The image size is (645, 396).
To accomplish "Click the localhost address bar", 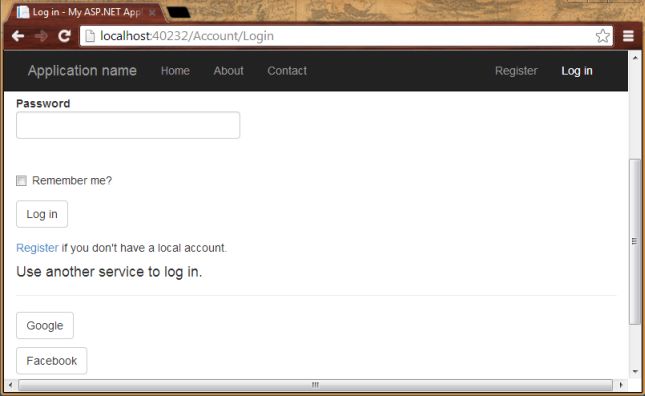I will (x=346, y=36).
